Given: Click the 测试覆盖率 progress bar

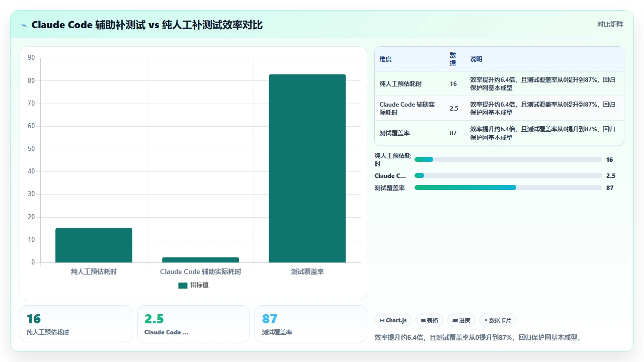Looking at the screenshot, I should pos(508,188).
